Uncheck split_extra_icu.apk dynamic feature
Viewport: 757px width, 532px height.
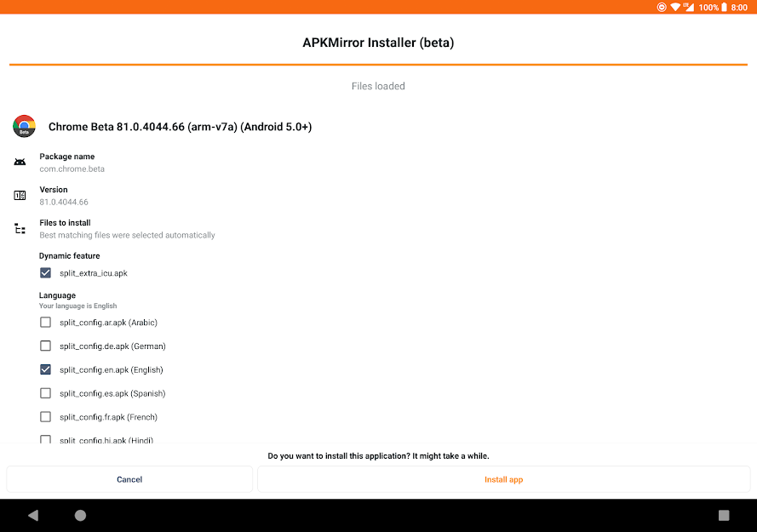[45, 273]
